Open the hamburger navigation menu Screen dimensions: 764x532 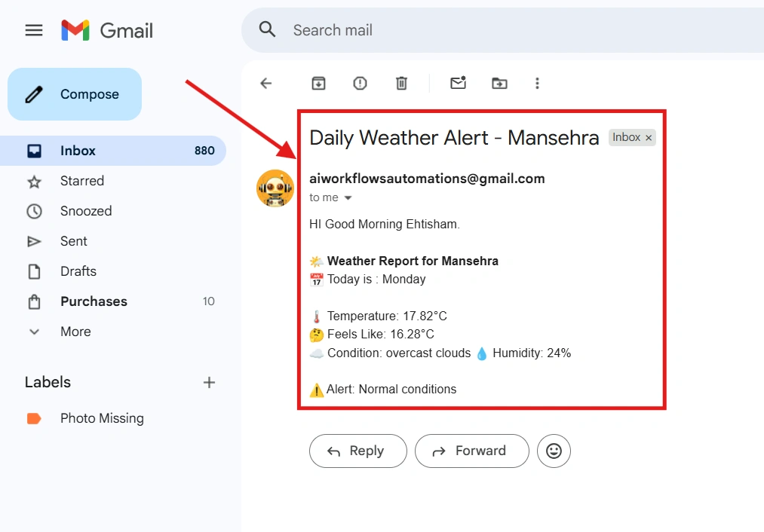[x=33, y=30]
